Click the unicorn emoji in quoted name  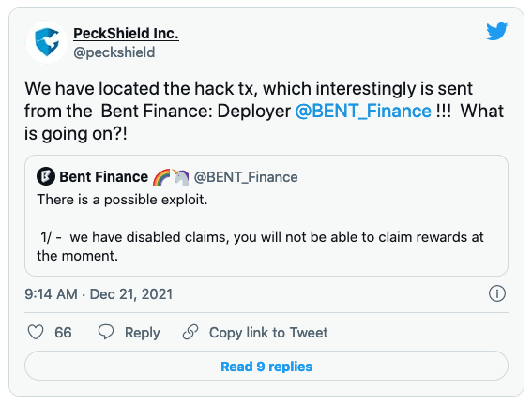[181, 177]
